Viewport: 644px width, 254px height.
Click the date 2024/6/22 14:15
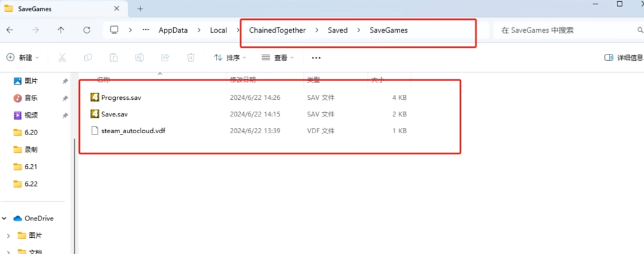click(x=255, y=114)
